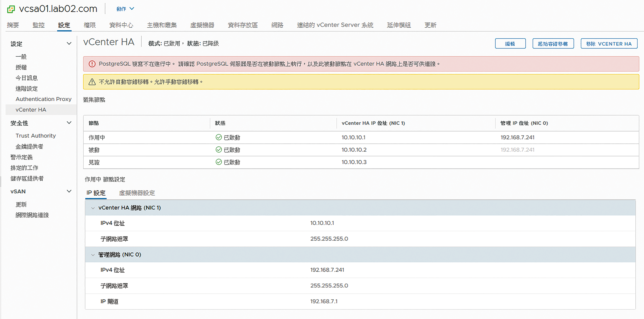Click 管理 IP 位址 (NIC 0) header
Viewport: 644px width, 319px height.
pyautogui.click(x=524, y=123)
